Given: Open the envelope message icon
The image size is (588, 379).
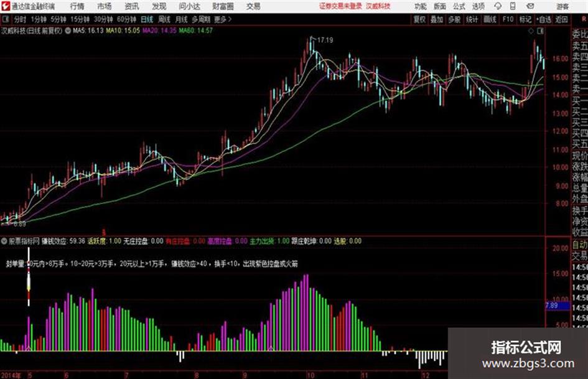Looking at the screenshot, I should point(530,6).
